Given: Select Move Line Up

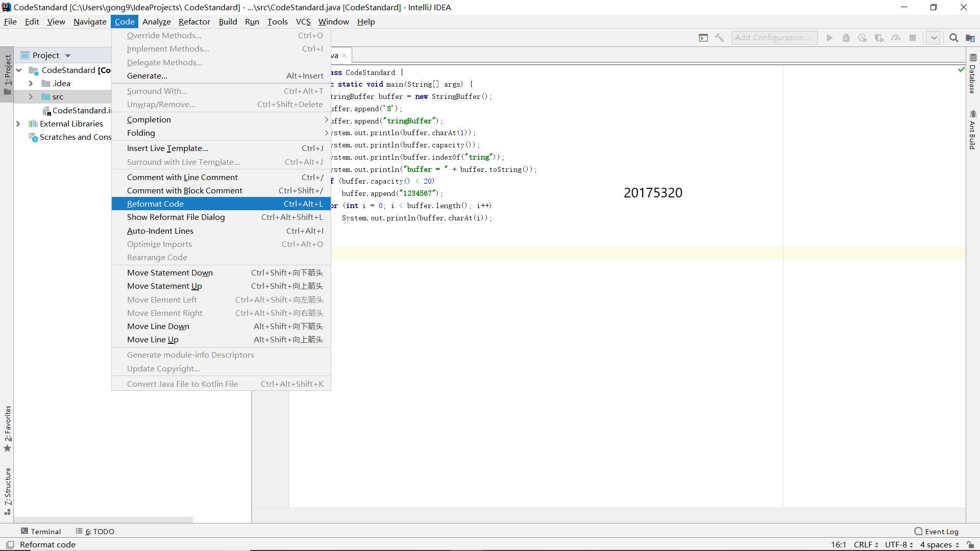Looking at the screenshot, I should click(x=221, y=339).
